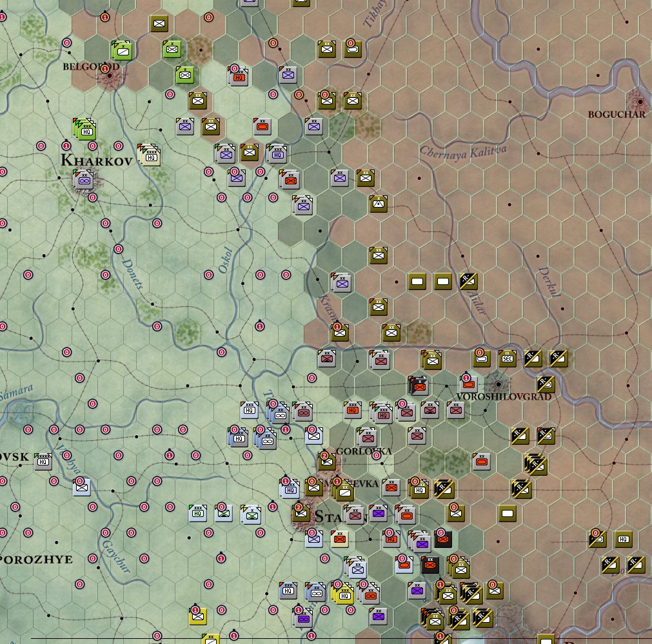Select the olive infantry unit on Gorlovka city

327,461
